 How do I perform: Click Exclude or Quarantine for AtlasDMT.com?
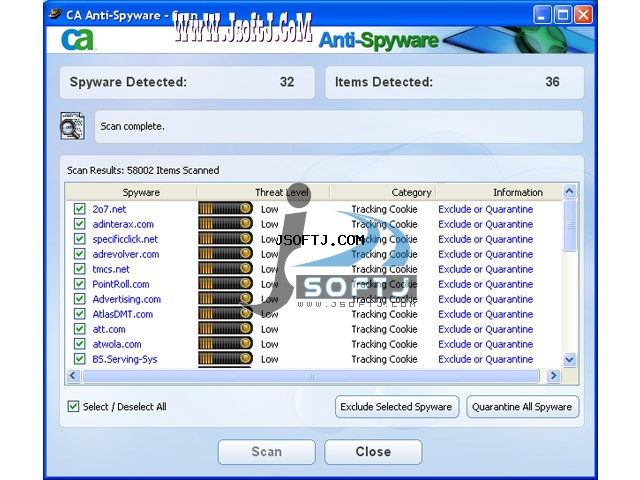[486, 314]
